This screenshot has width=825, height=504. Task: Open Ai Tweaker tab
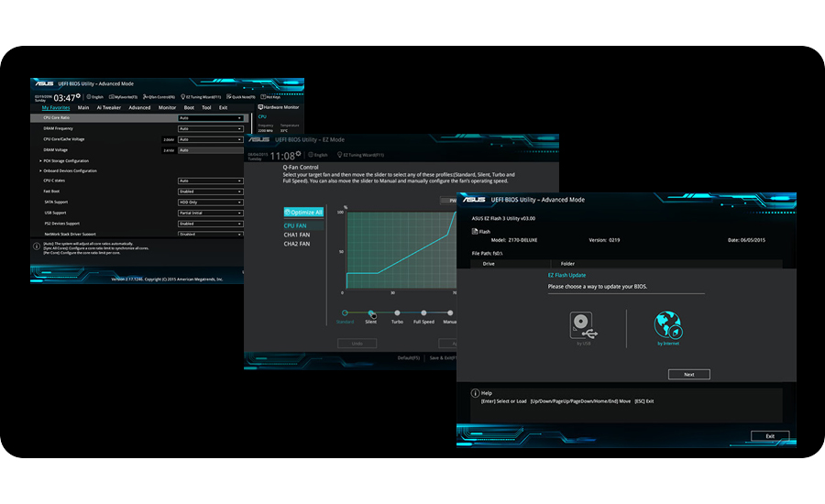click(109, 107)
